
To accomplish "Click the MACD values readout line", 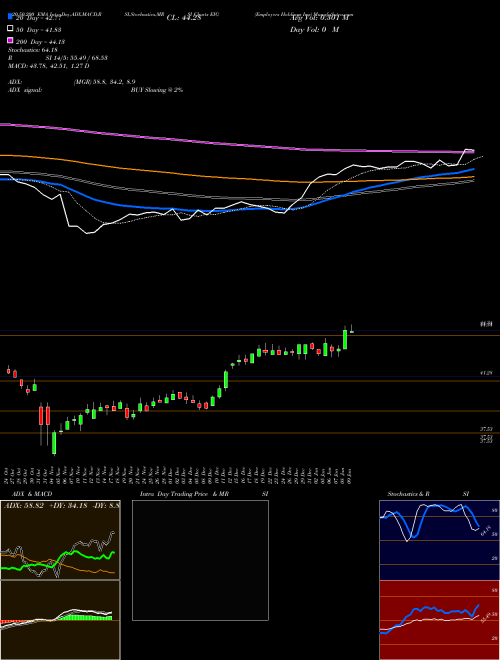I will pyautogui.click(x=48, y=66).
